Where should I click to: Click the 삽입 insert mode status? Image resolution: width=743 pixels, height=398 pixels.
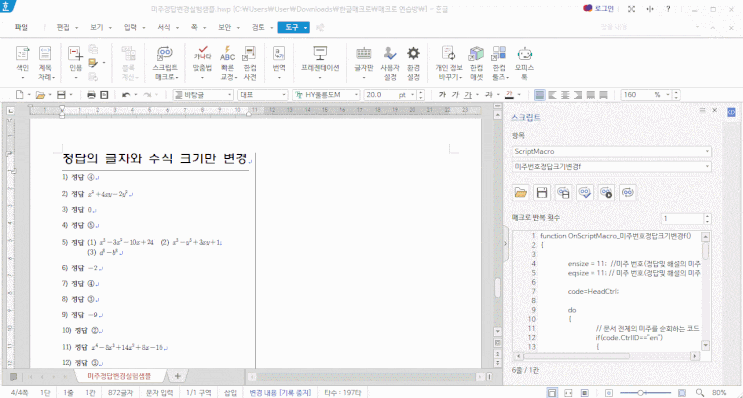230,392
